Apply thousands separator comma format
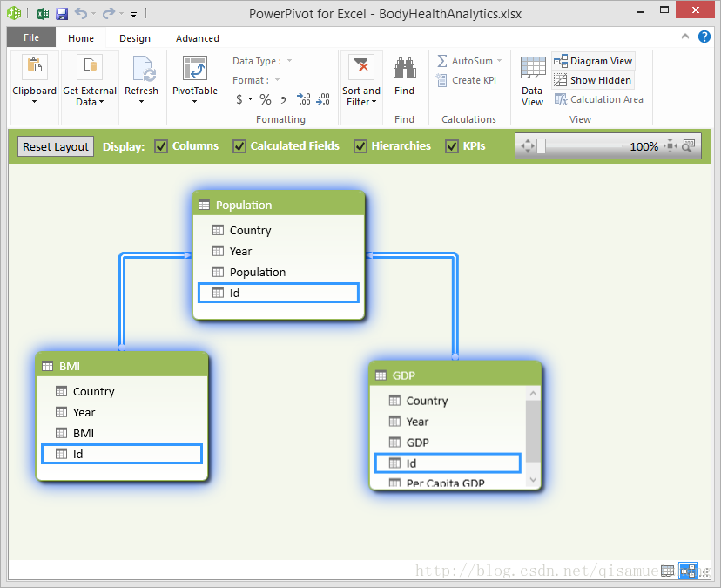 [283, 100]
